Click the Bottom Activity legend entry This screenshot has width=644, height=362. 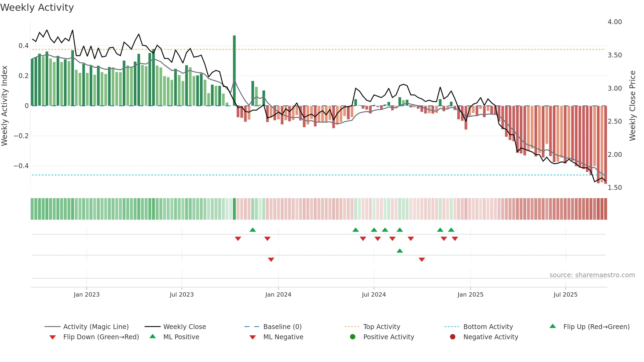(479, 327)
